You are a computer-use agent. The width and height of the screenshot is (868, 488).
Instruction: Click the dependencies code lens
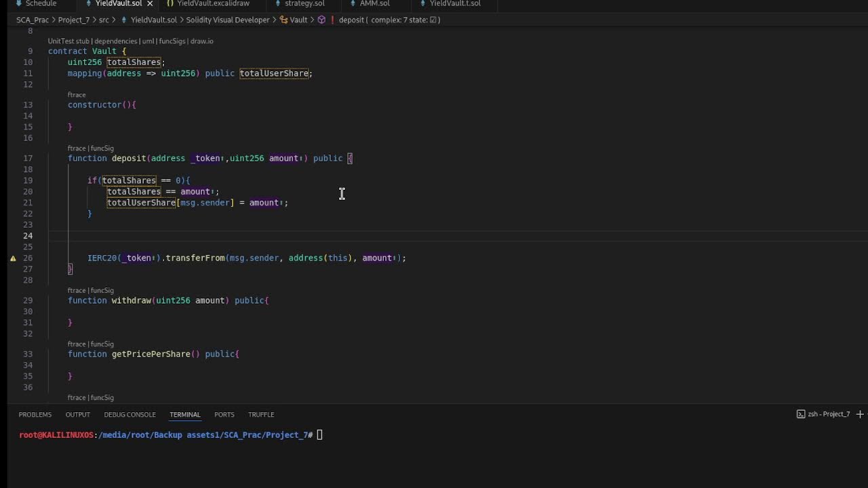pyautogui.click(x=116, y=41)
